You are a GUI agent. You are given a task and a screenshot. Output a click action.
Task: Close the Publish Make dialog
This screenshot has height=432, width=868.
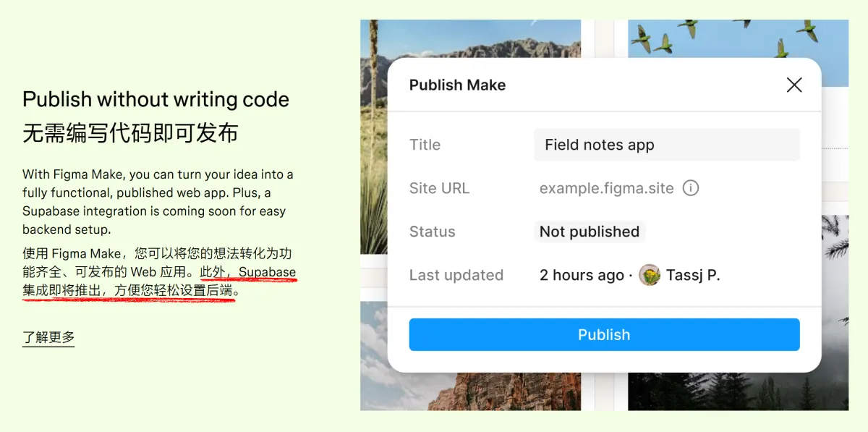coord(793,85)
